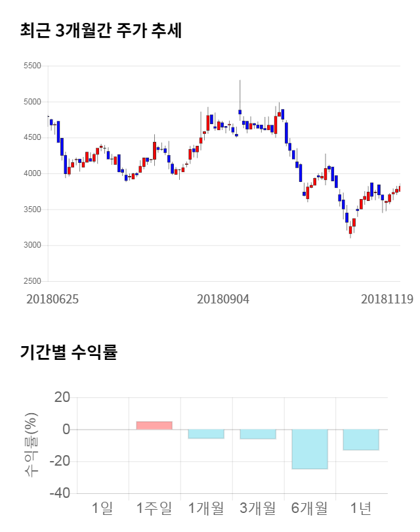This screenshot has width=420, height=532.
Task: Click the 수익률(%) vertical axis title
Action: pyautogui.click(x=31, y=445)
